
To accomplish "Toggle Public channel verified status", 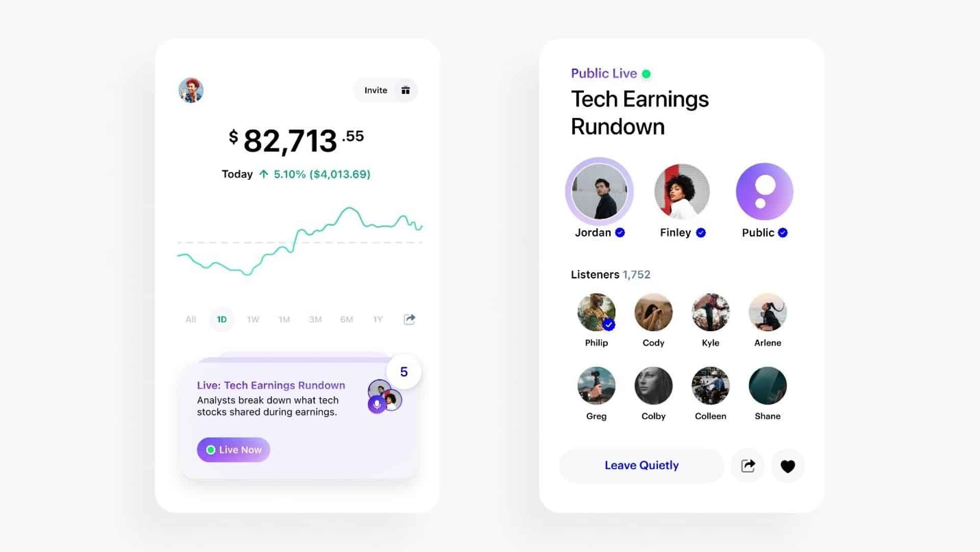I will [782, 232].
